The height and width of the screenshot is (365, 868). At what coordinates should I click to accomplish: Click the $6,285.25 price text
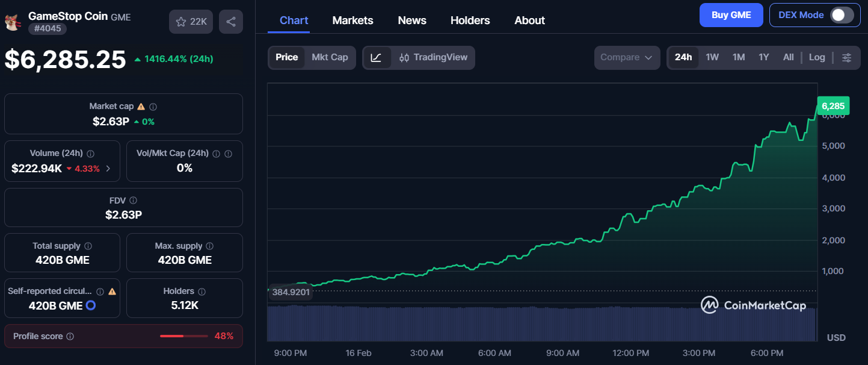(66, 59)
